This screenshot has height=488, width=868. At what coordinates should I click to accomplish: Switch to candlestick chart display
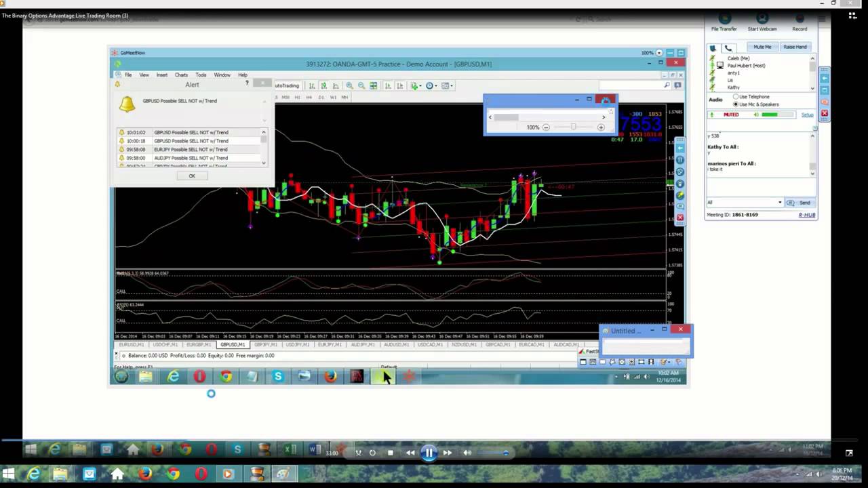[x=324, y=85]
